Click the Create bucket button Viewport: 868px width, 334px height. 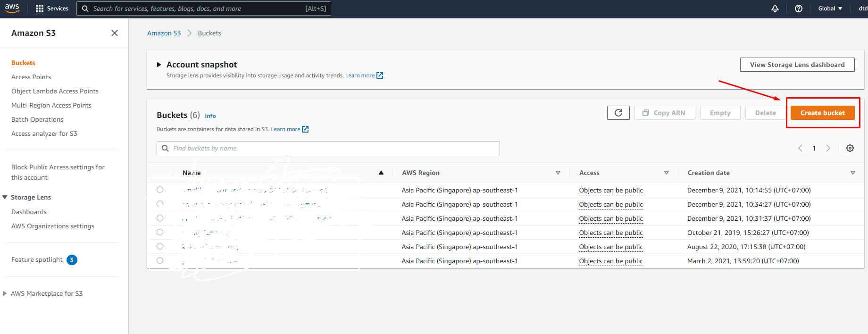pos(822,113)
